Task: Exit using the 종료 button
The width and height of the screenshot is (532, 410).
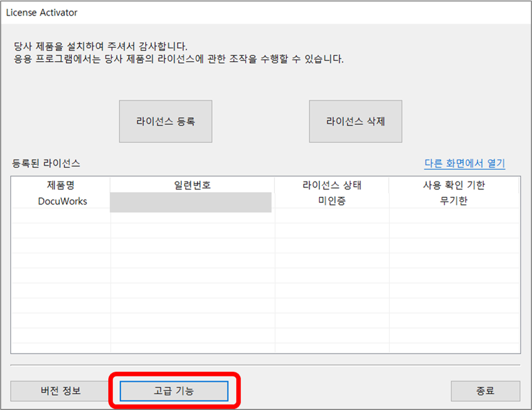Action: pyautogui.click(x=485, y=391)
